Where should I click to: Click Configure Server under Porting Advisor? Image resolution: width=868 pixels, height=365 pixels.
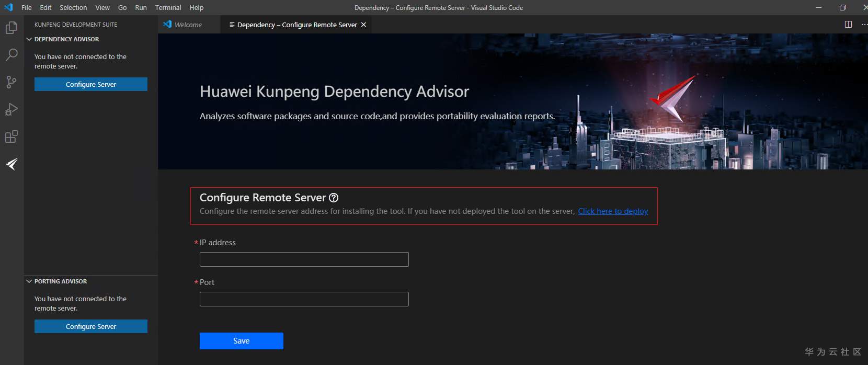[x=91, y=326]
